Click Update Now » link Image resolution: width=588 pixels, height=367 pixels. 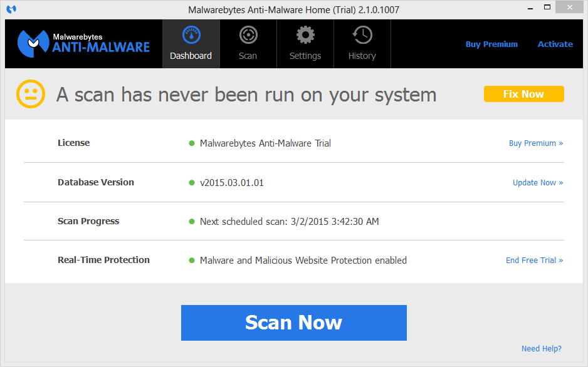(x=537, y=183)
